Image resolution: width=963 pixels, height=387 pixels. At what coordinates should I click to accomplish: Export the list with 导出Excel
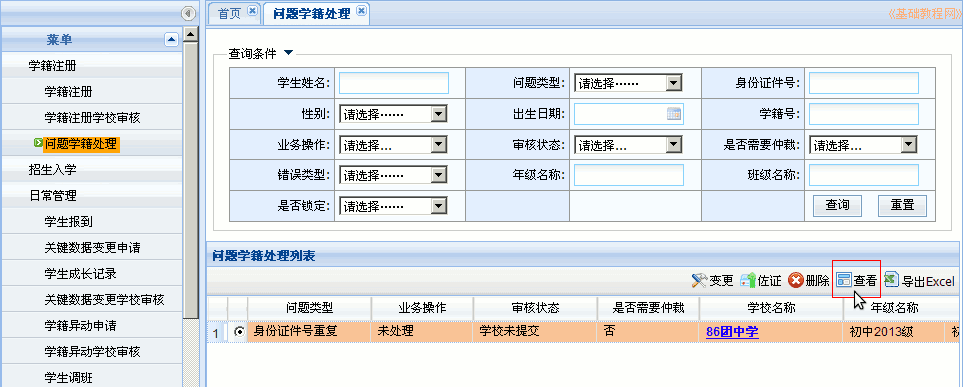click(919, 281)
